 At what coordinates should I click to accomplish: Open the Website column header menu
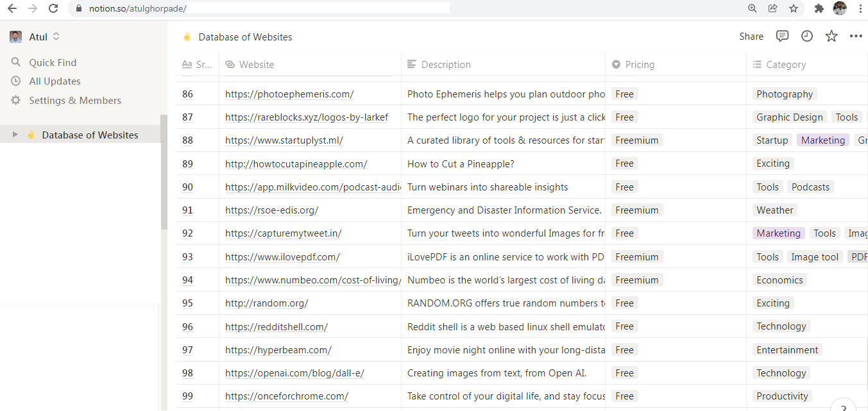coord(310,64)
